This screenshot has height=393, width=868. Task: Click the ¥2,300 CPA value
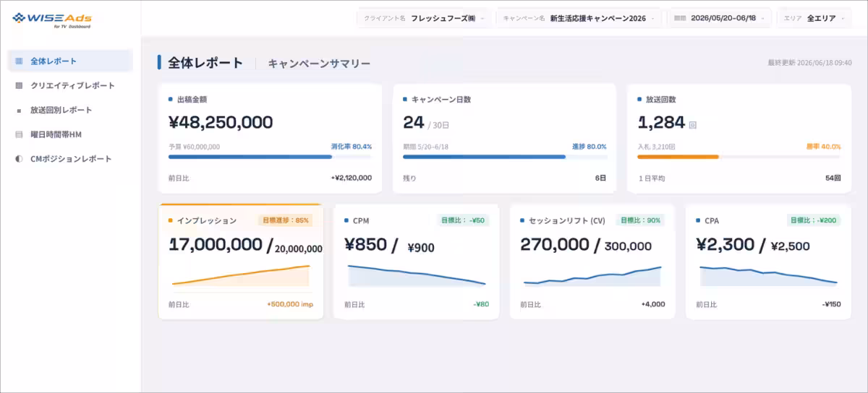726,245
